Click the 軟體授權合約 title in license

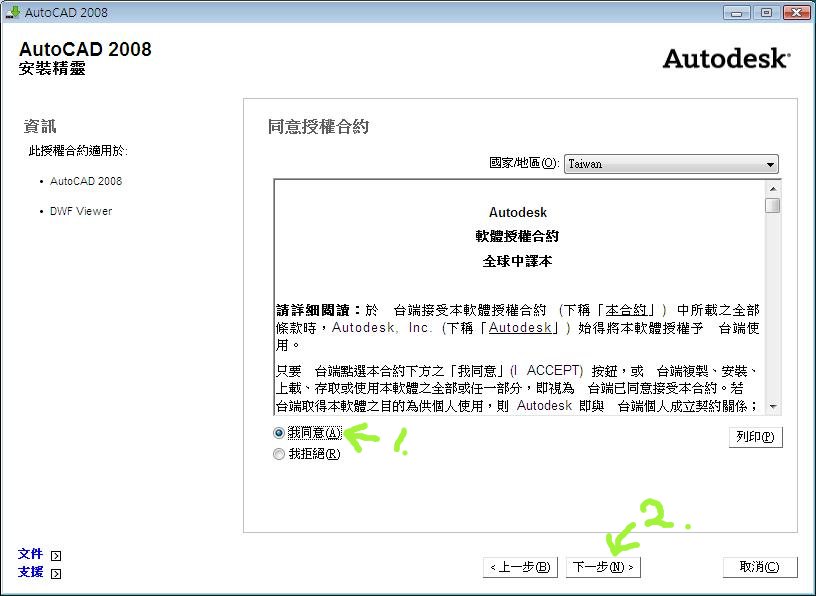(517, 236)
